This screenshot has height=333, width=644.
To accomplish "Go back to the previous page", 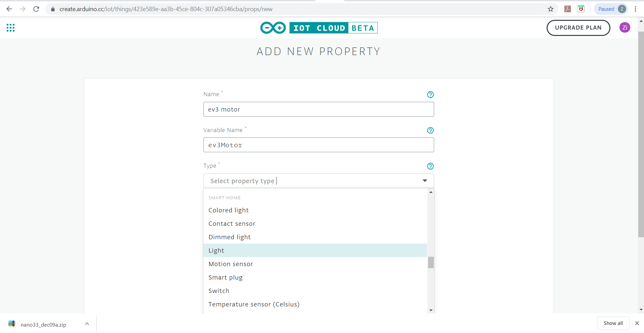I will pyautogui.click(x=9, y=9).
